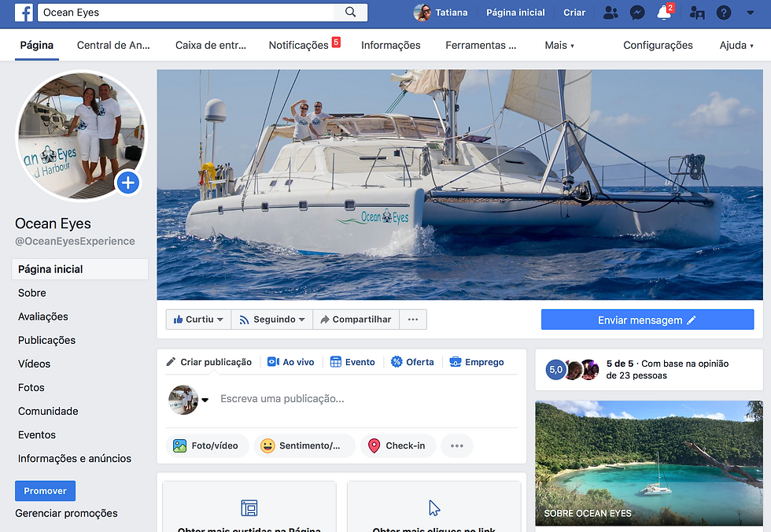Click the @OceanEyesExperience username
The image size is (771, 532).
(x=76, y=241)
